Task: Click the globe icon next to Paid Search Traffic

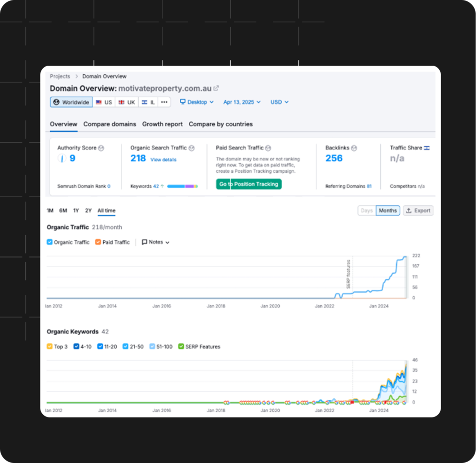Action: (268, 148)
